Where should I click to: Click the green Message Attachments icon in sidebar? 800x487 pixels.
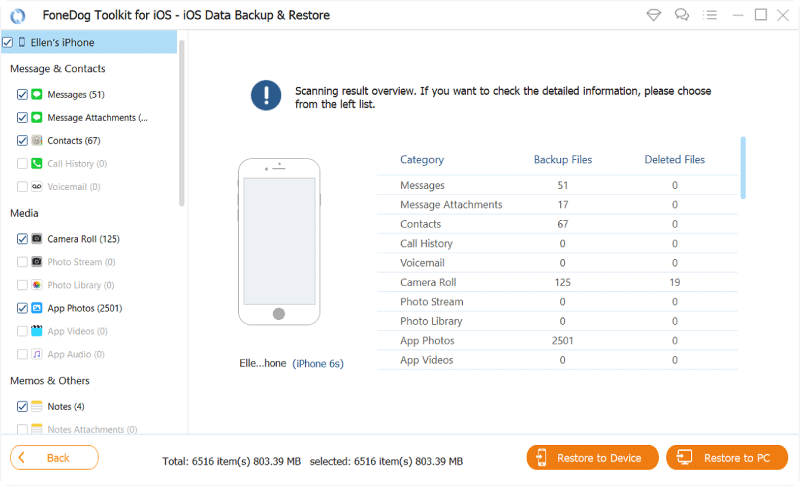[37, 118]
